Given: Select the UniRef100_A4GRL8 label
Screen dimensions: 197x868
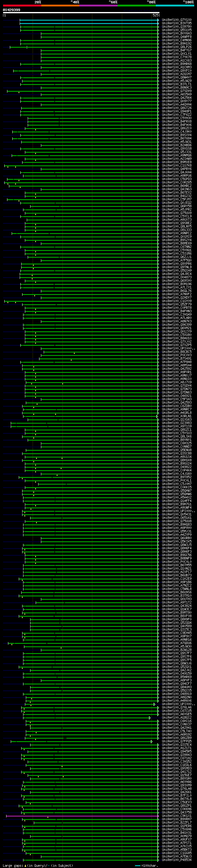Looking at the screenshot, I should (x=177, y=413).
